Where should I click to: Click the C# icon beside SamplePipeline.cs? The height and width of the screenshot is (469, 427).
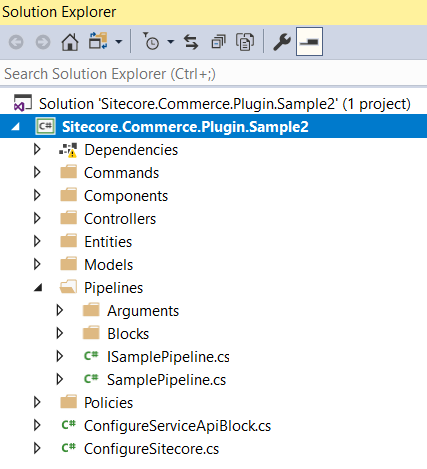tap(91, 379)
